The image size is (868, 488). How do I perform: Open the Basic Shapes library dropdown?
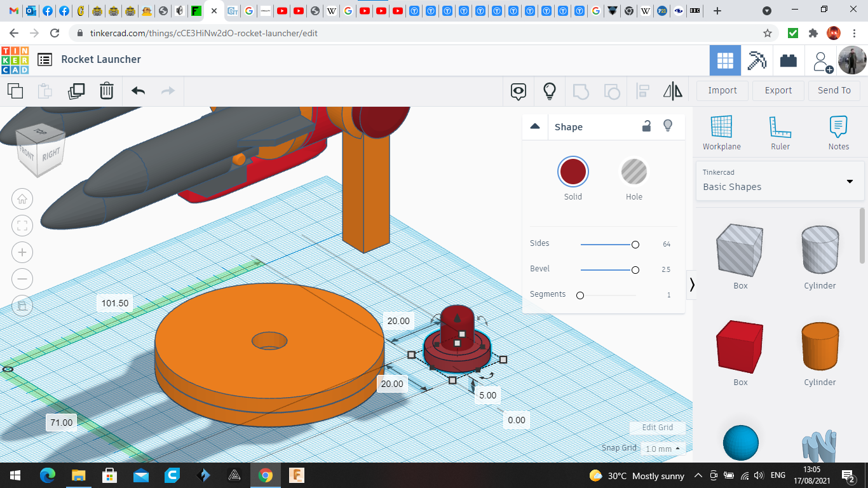pos(849,181)
